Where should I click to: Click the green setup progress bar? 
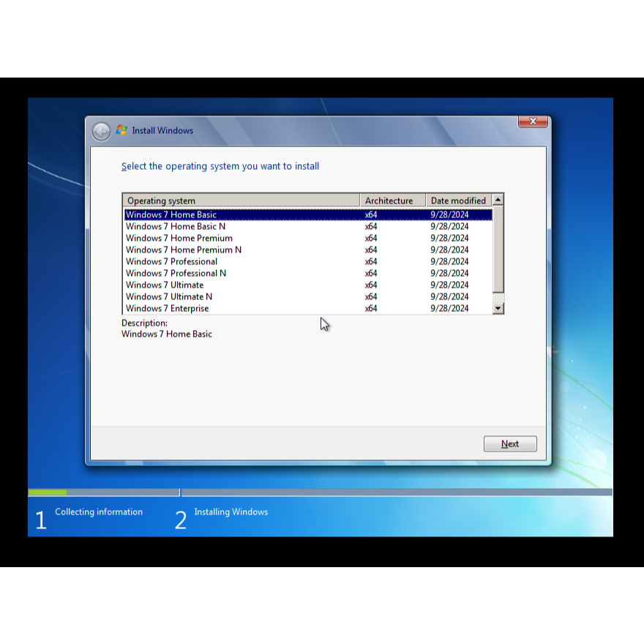tap(48, 492)
